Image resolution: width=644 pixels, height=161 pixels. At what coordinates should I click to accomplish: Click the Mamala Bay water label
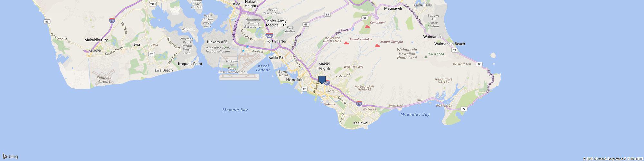click(235, 110)
